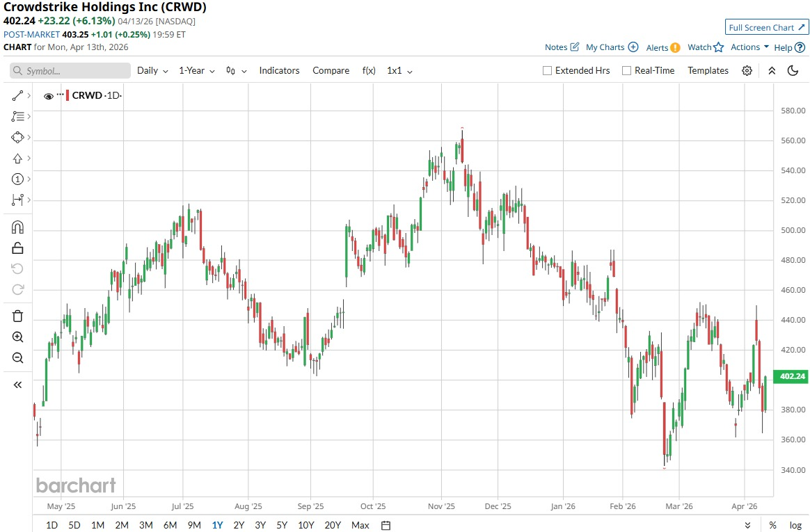Select the 2Y range tab
Screen dimensions: 810x532
(239, 525)
